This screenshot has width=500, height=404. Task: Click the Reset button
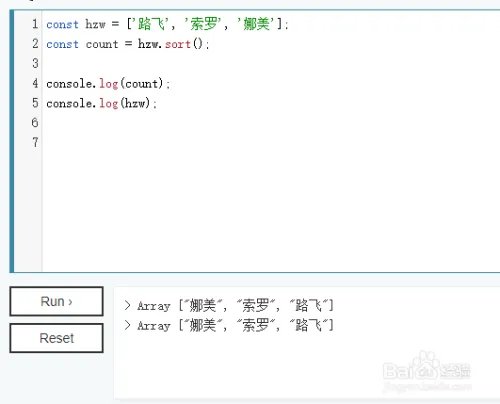click(56, 338)
